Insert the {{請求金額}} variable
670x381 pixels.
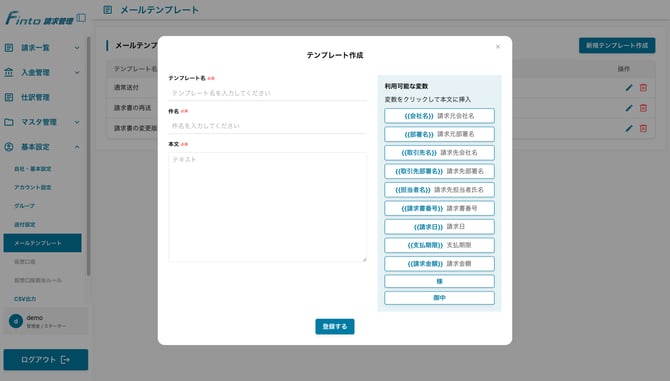439,264
